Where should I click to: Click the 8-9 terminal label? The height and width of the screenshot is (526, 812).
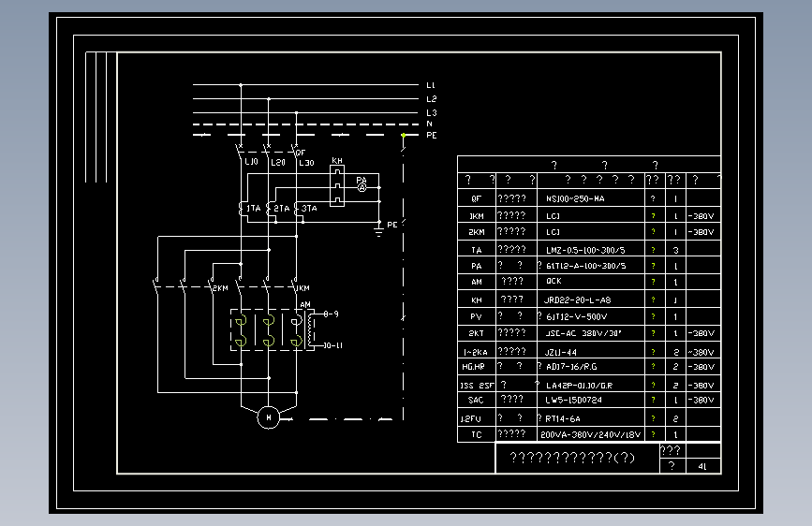pyautogui.click(x=331, y=314)
